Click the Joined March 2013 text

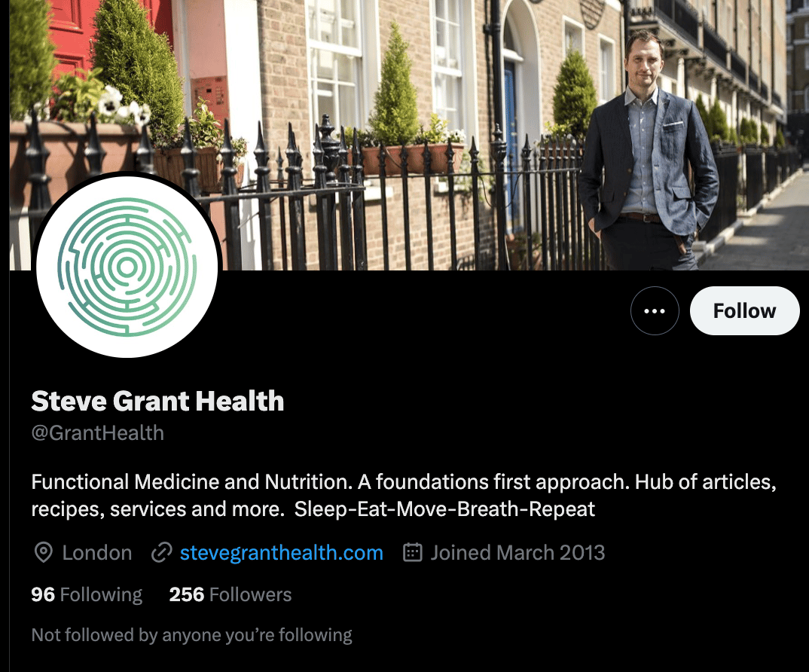[517, 553]
